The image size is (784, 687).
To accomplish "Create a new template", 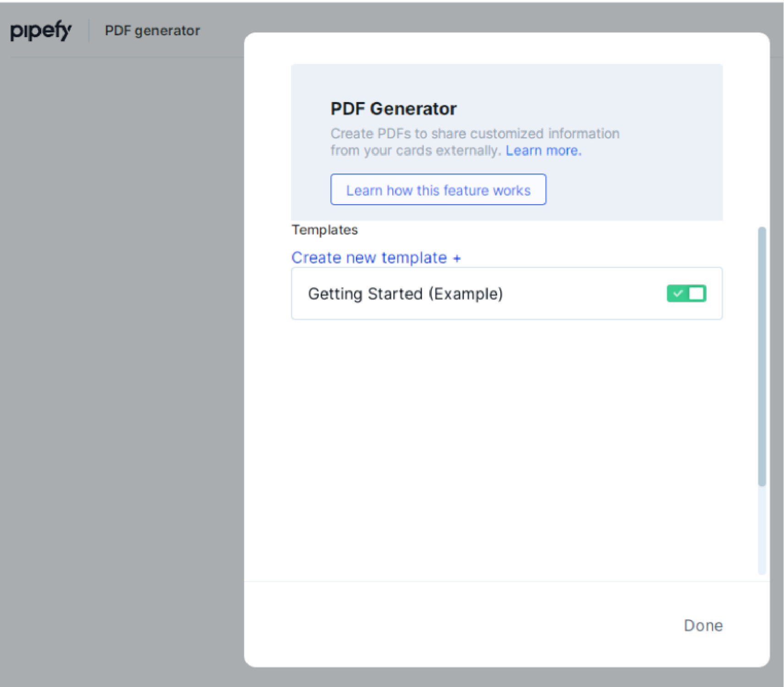I will point(376,257).
